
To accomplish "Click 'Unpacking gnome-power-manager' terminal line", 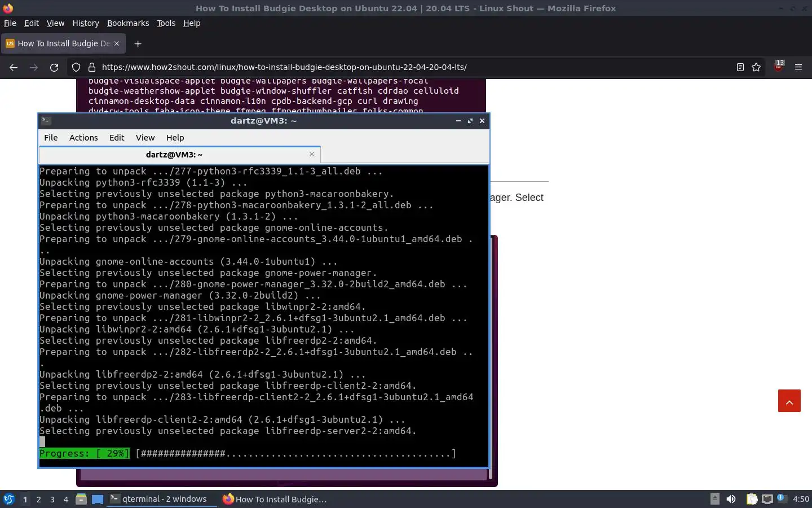I will tap(180, 296).
